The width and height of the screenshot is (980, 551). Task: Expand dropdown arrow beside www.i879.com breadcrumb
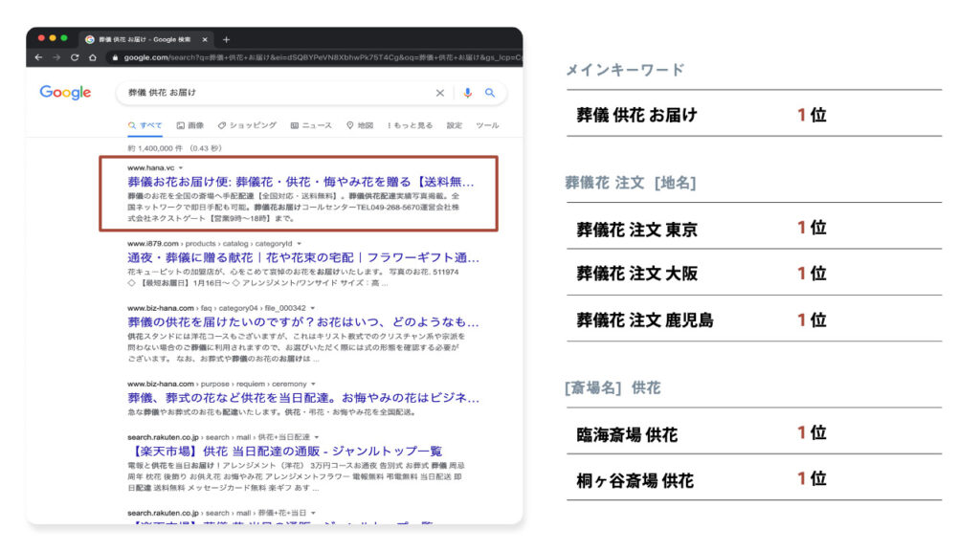tap(299, 244)
